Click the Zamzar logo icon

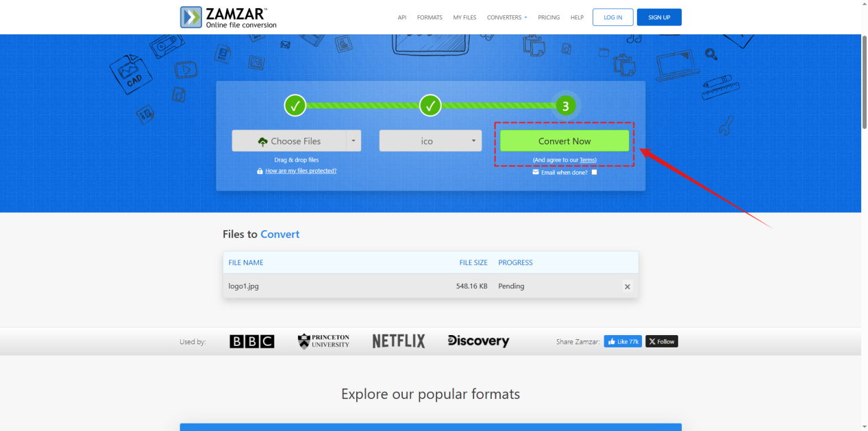point(191,17)
